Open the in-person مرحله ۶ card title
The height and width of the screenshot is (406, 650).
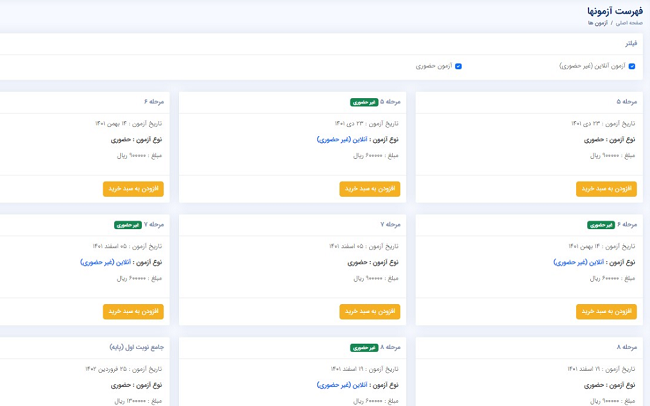coord(154,102)
